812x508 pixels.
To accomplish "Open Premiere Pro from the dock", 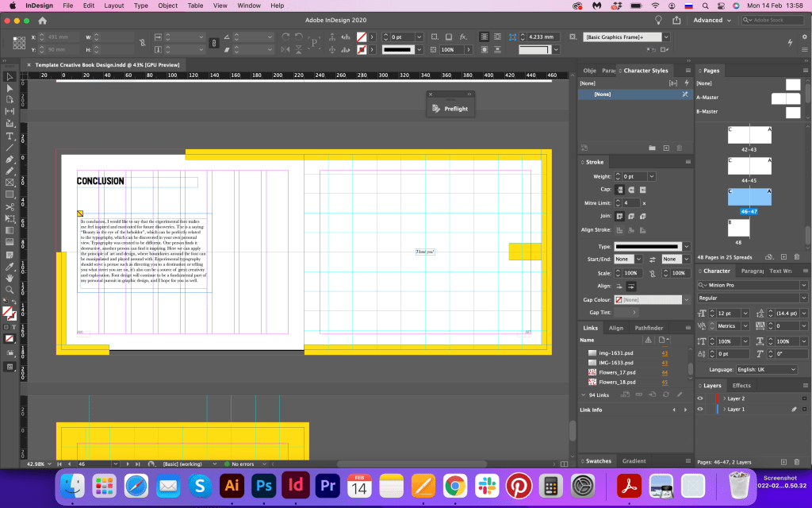I will [x=327, y=484].
